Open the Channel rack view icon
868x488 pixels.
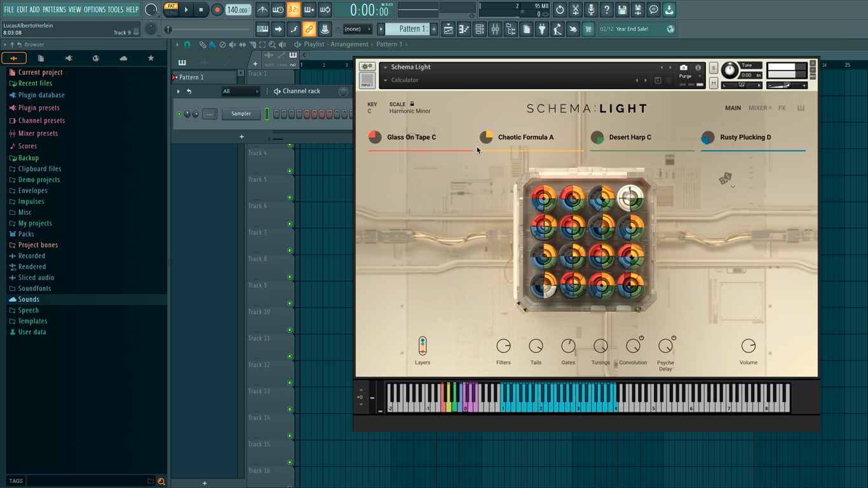click(x=480, y=29)
